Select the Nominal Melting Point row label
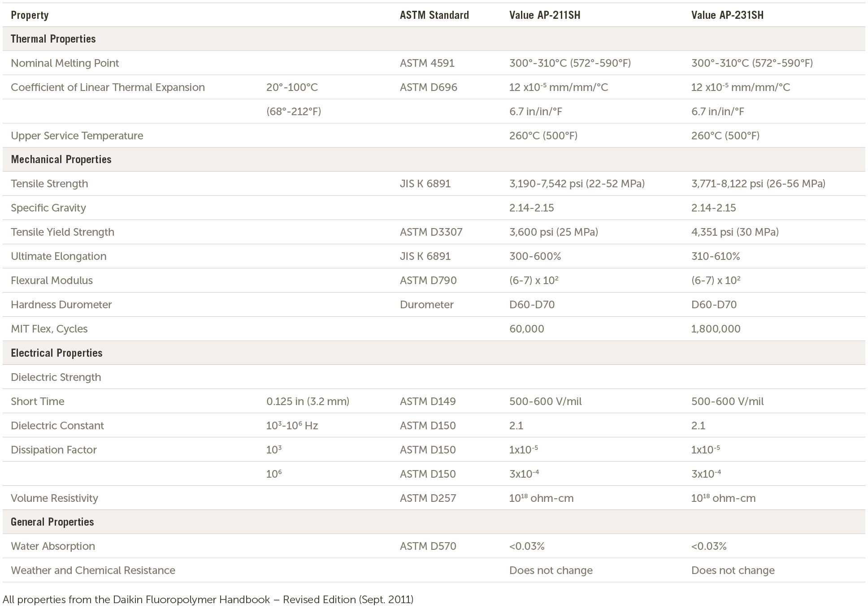This screenshot has width=868, height=613. coord(65,63)
